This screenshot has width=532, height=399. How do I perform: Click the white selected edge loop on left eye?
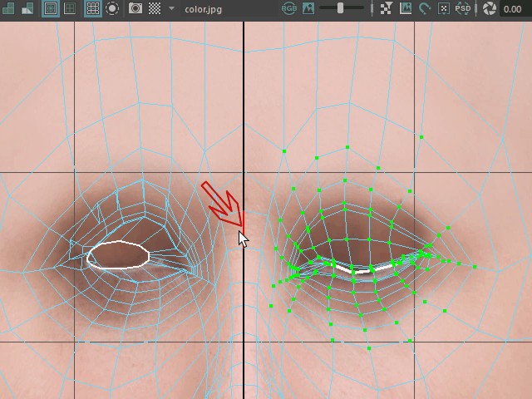tap(118, 242)
